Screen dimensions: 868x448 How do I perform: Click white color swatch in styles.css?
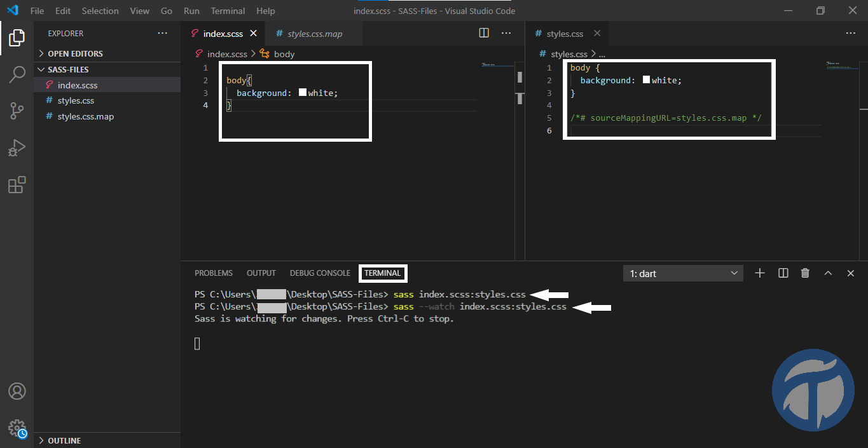[x=646, y=80]
